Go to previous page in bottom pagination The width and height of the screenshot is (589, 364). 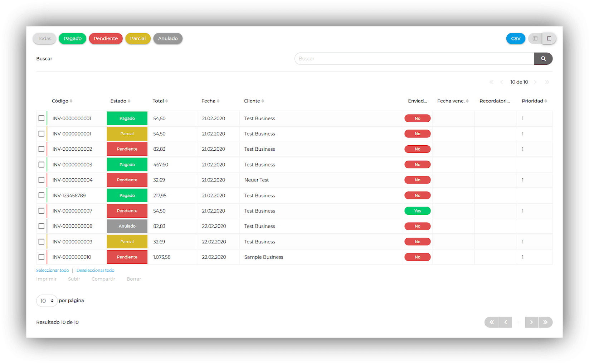pyautogui.click(x=505, y=322)
